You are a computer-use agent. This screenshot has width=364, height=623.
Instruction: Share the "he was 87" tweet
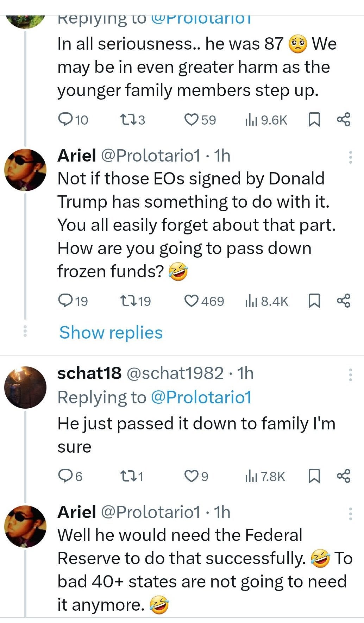point(344,120)
